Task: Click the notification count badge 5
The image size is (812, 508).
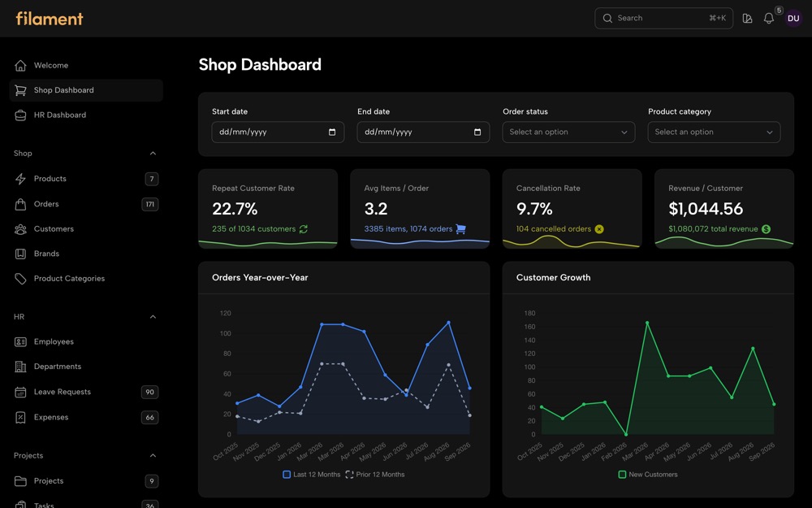Action: point(779,11)
